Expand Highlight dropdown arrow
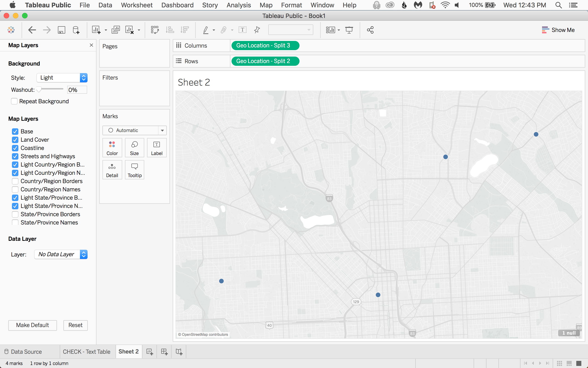 pyautogui.click(x=214, y=30)
